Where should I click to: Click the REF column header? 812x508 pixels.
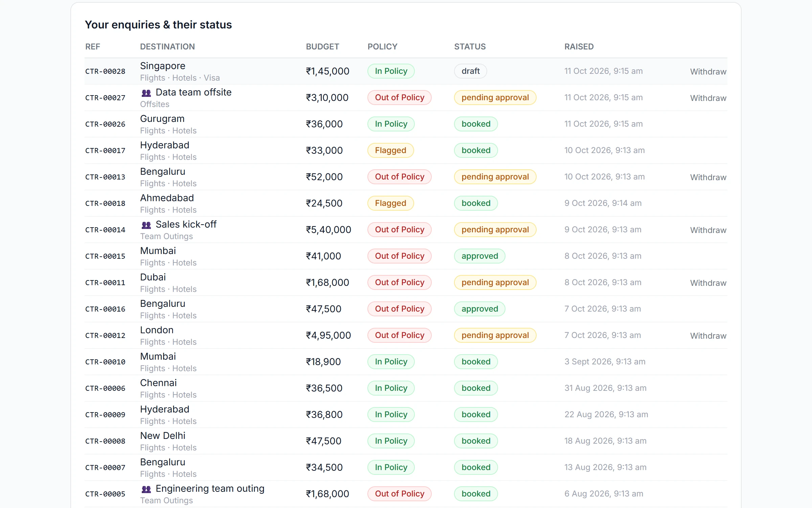tap(93, 47)
